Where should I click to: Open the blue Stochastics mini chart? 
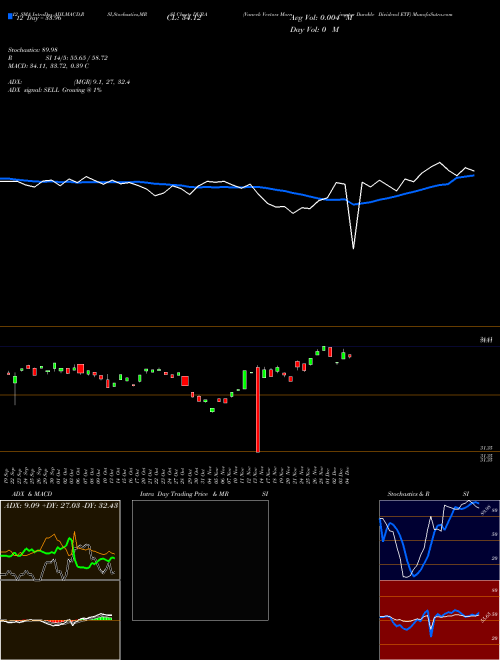pyautogui.click(x=439, y=540)
